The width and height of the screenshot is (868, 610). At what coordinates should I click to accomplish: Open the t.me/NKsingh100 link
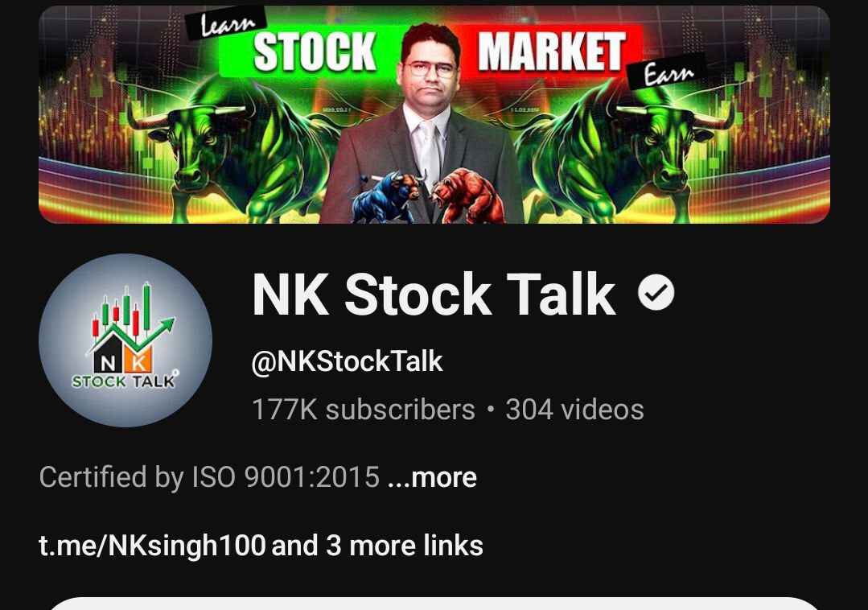click(152, 546)
